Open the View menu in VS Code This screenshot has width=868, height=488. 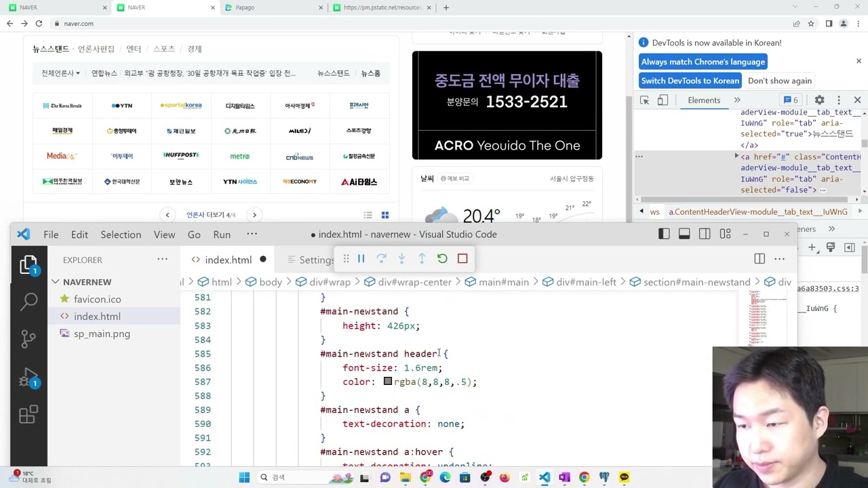164,235
